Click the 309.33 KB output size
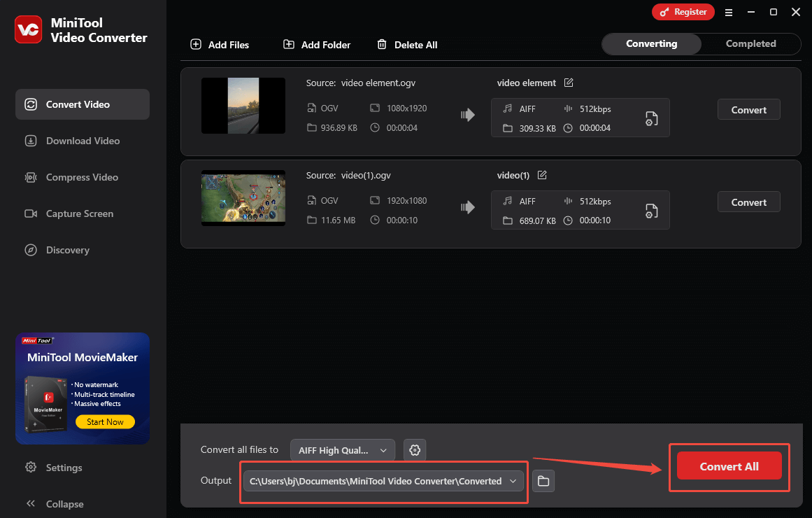The height and width of the screenshot is (518, 812). [538, 128]
